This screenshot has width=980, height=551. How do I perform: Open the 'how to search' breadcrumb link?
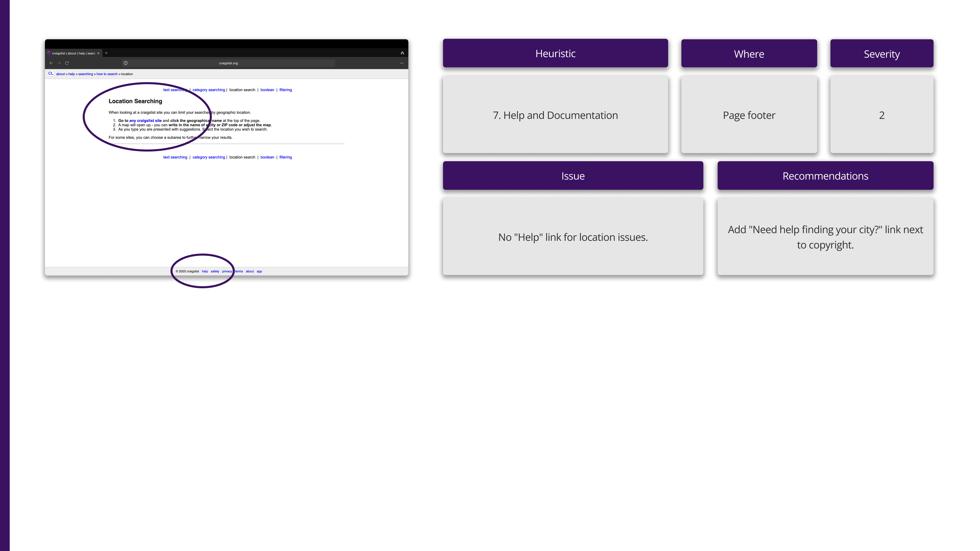107,74
